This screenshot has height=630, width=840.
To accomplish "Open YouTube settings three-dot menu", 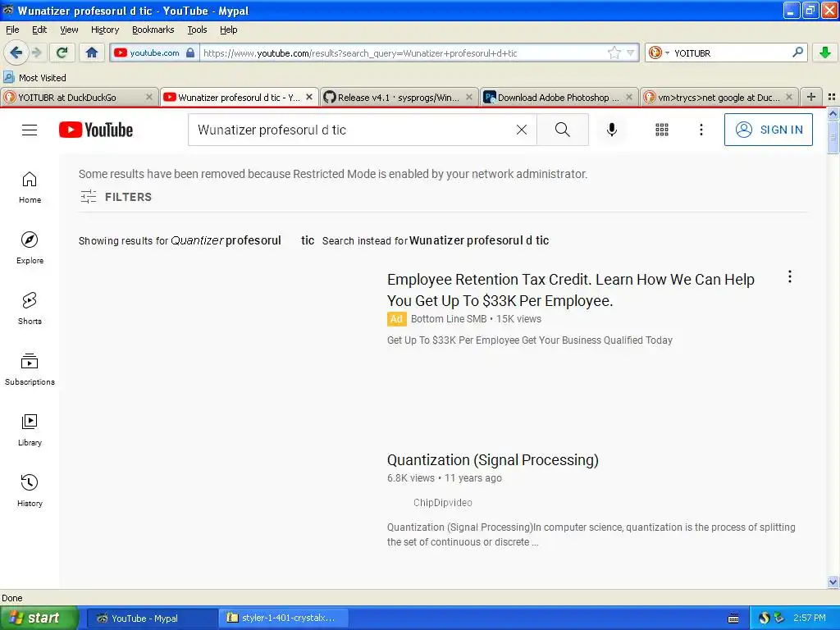I will pyautogui.click(x=701, y=130).
